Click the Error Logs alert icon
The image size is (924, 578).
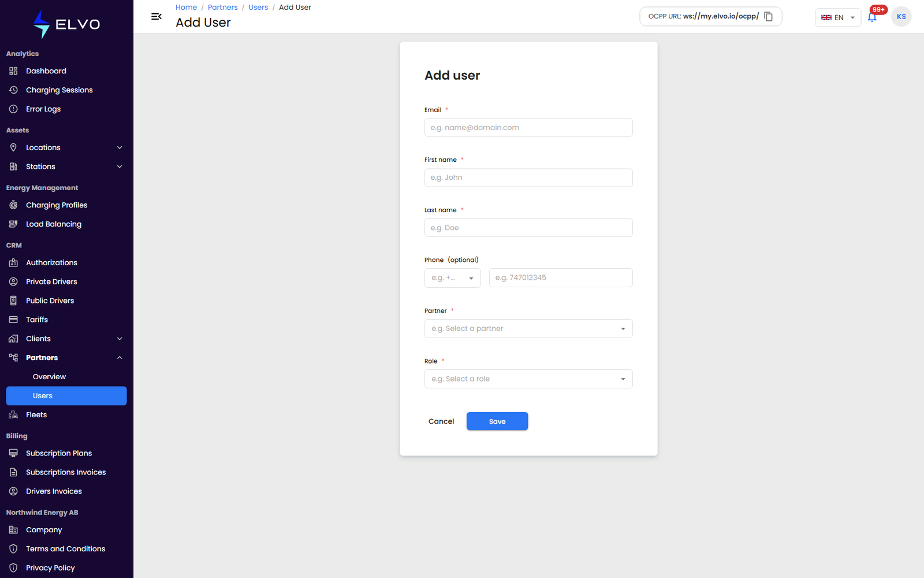pos(13,109)
